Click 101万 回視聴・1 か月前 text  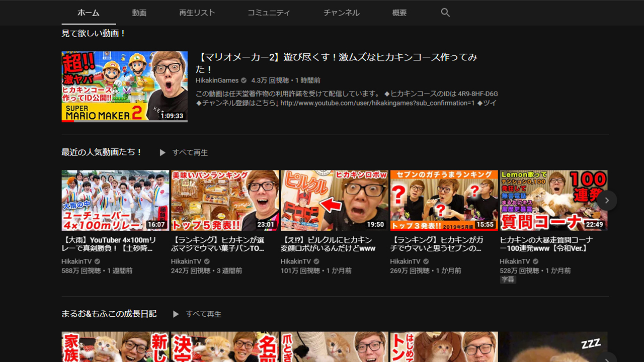tap(316, 270)
